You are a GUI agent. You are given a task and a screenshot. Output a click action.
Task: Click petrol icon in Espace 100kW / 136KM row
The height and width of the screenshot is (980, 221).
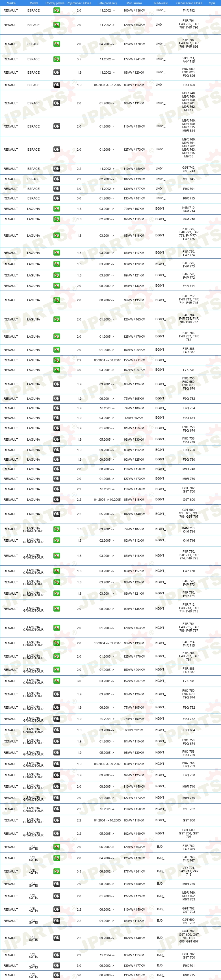(57, 10)
